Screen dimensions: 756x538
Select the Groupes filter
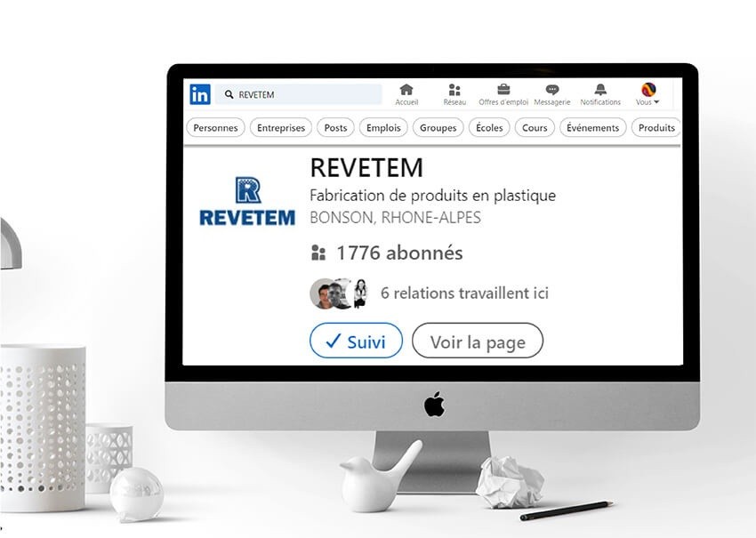pos(438,128)
